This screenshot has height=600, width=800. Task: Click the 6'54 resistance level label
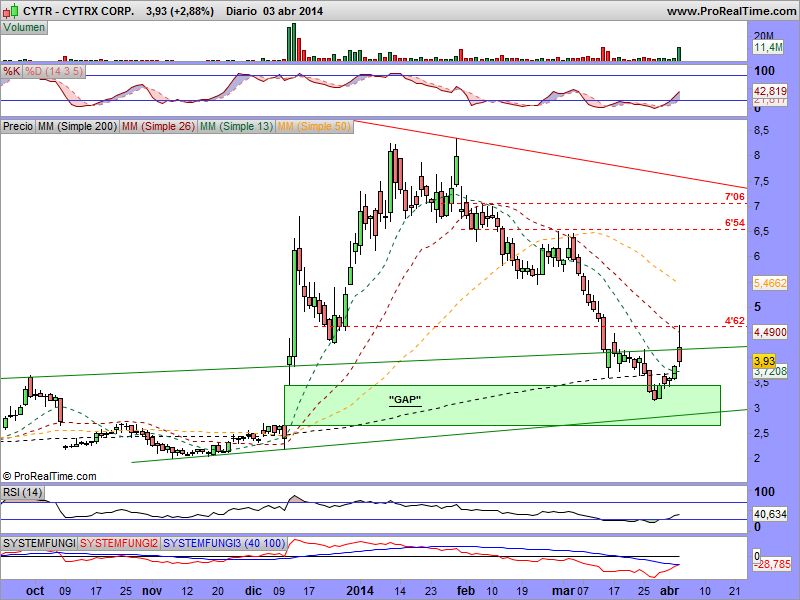(735, 223)
